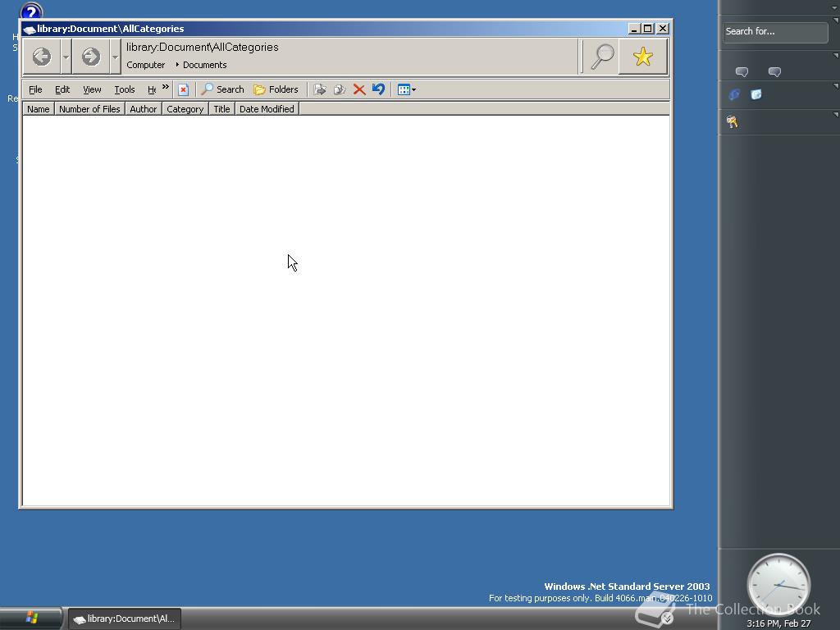
Task: Click the Move To toolbar icon
Action: [320, 89]
